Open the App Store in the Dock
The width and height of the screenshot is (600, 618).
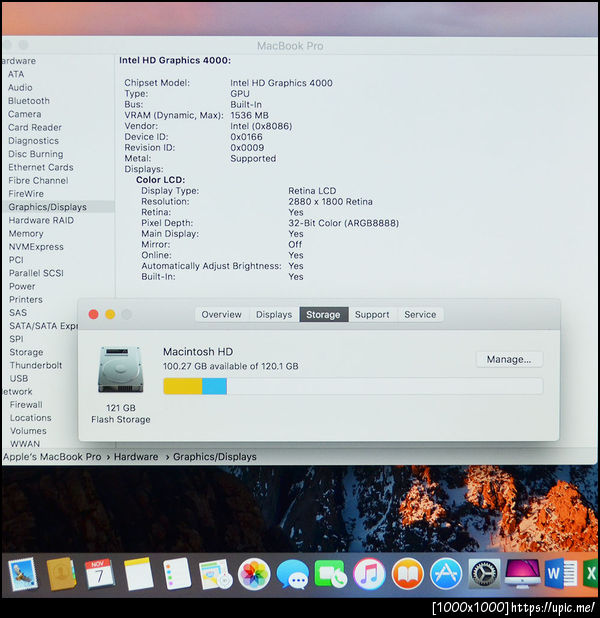[446, 574]
